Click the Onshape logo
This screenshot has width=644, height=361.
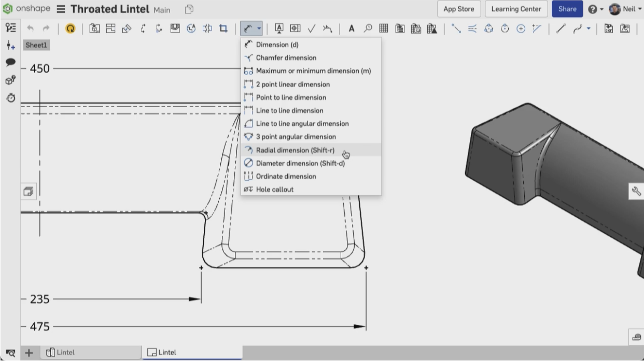(x=27, y=9)
